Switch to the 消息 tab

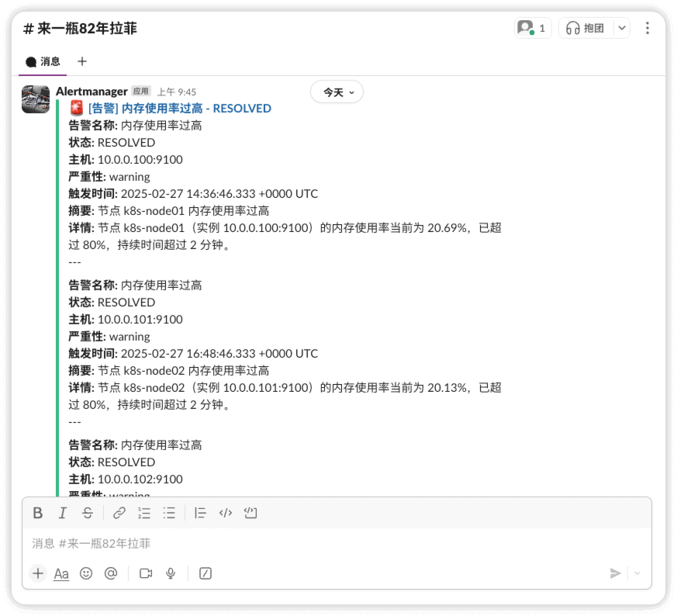pyautogui.click(x=43, y=62)
